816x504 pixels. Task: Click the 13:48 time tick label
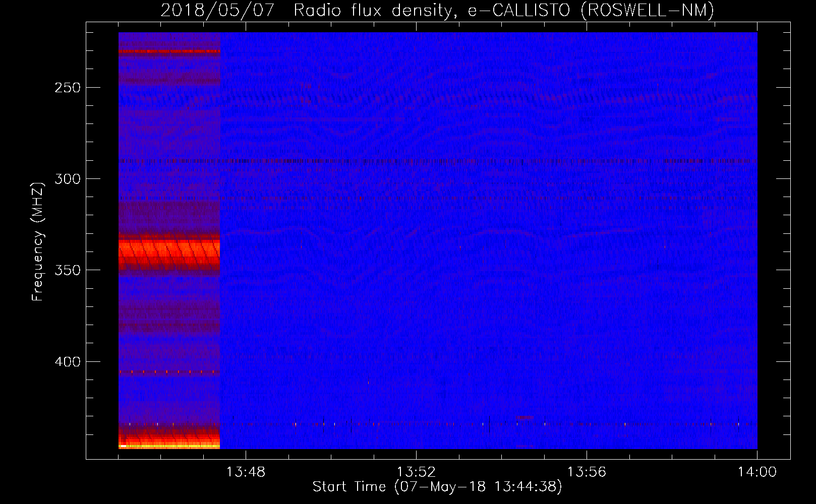coord(246,472)
